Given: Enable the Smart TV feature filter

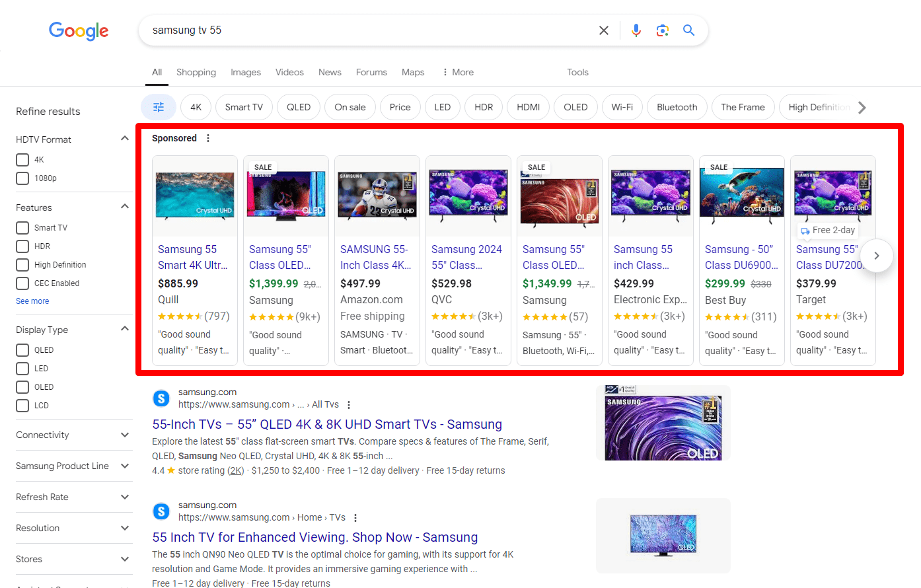Looking at the screenshot, I should point(22,227).
